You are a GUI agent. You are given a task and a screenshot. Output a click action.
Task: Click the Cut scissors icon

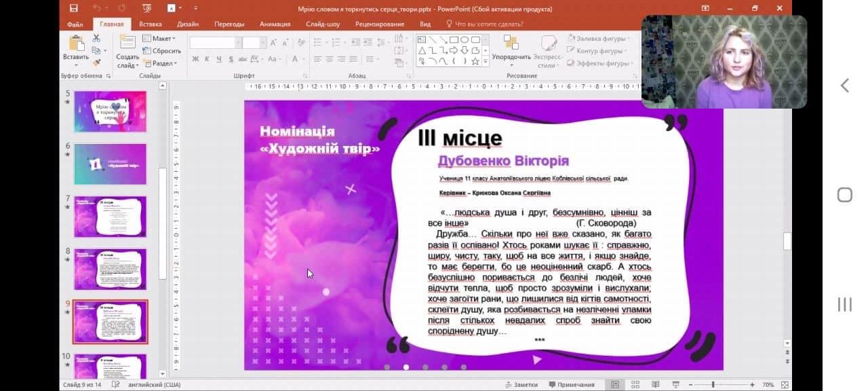pos(96,39)
